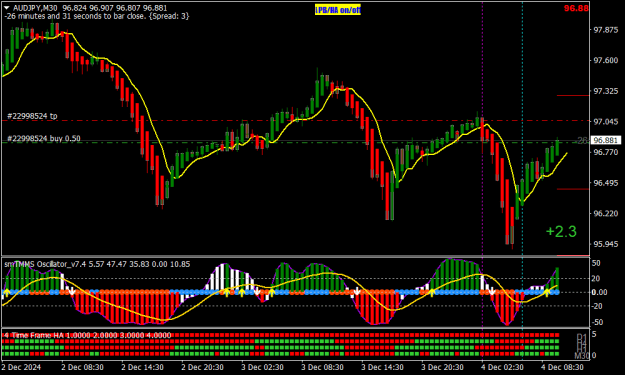Click the 3 Dec 20:30 time label
625x375 pixels.
pos(442,367)
